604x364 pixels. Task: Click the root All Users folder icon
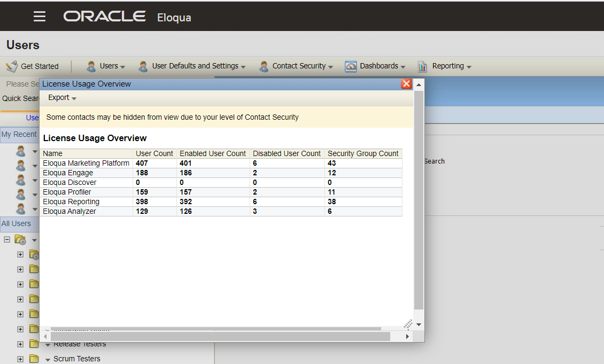click(20, 240)
